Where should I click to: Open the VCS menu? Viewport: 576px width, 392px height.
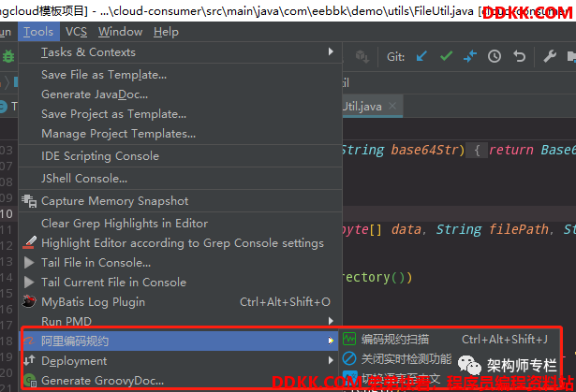76,32
